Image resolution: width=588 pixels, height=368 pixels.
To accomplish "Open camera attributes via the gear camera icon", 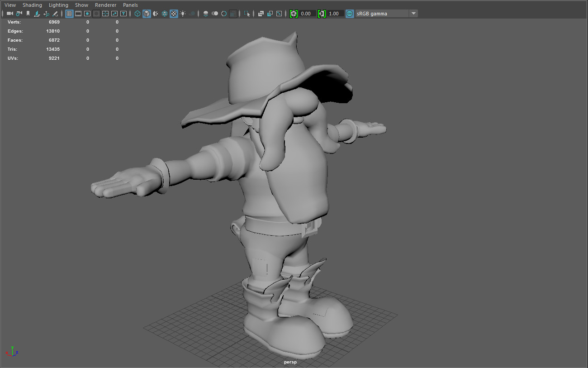I will coord(19,14).
